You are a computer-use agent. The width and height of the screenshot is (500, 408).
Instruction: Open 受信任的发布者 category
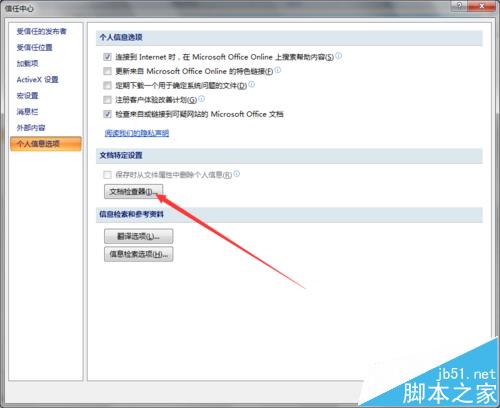coord(42,31)
